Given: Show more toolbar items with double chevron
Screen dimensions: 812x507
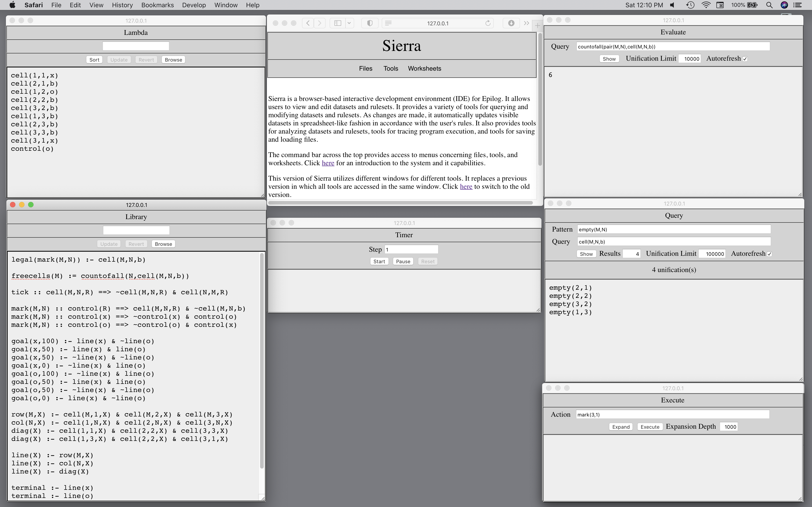Looking at the screenshot, I should point(527,23).
